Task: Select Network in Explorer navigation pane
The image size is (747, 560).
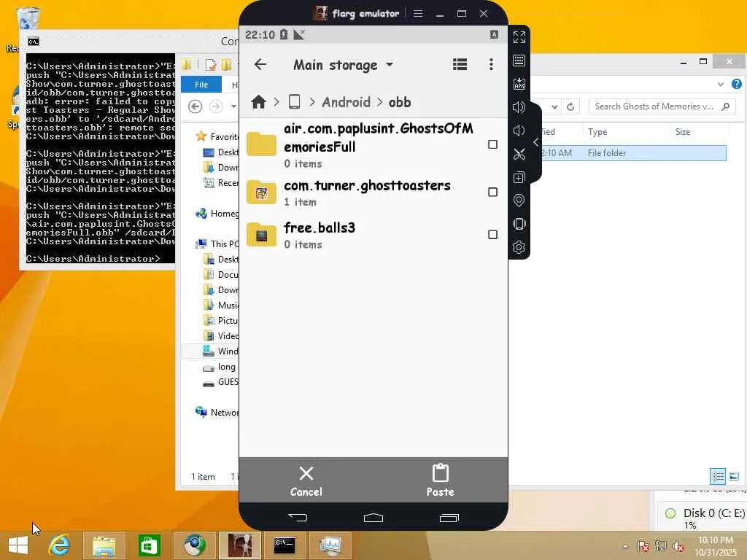Action: [x=217, y=413]
